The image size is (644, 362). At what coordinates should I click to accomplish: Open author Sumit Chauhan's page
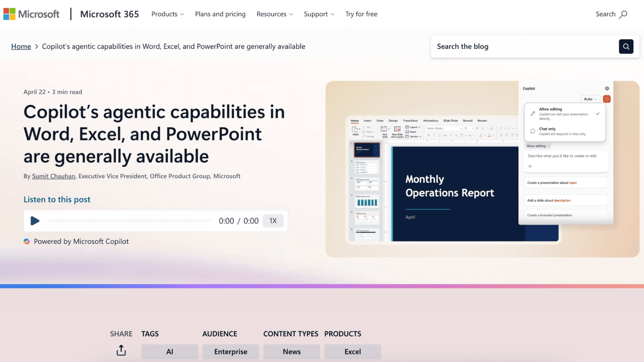54,176
